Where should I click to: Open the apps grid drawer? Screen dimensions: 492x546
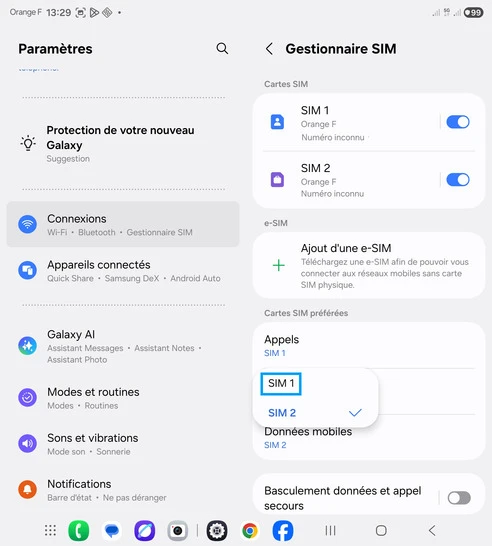tap(50, 530)
